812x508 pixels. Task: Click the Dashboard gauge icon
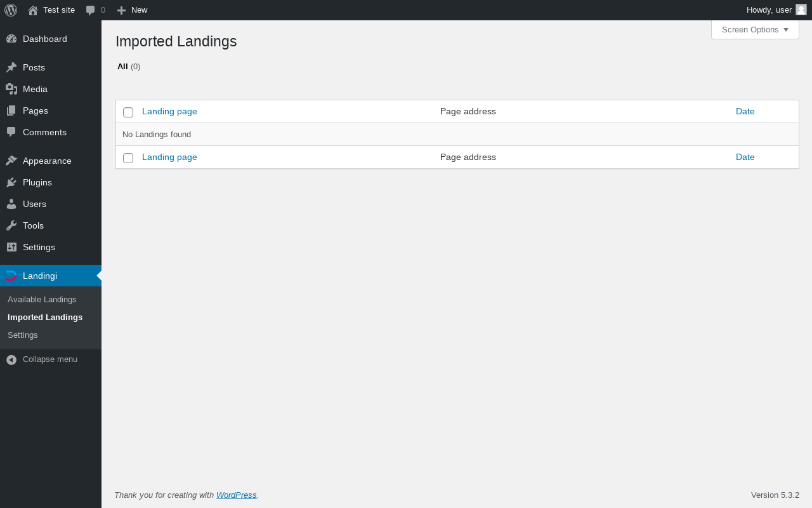[x=11, y=39]
